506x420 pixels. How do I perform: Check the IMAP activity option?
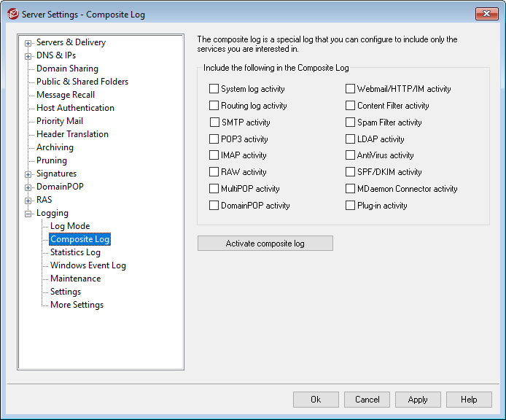click(x=214, y=155)
